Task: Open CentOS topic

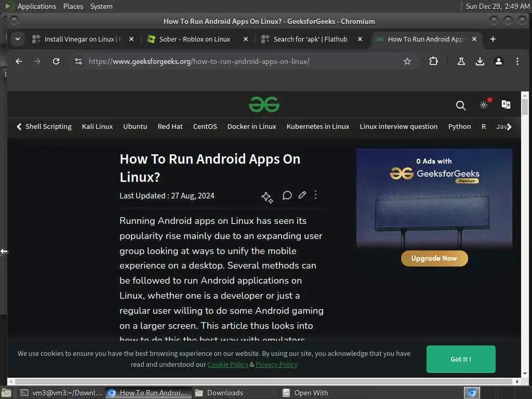Action: click(x=205, y=127)
